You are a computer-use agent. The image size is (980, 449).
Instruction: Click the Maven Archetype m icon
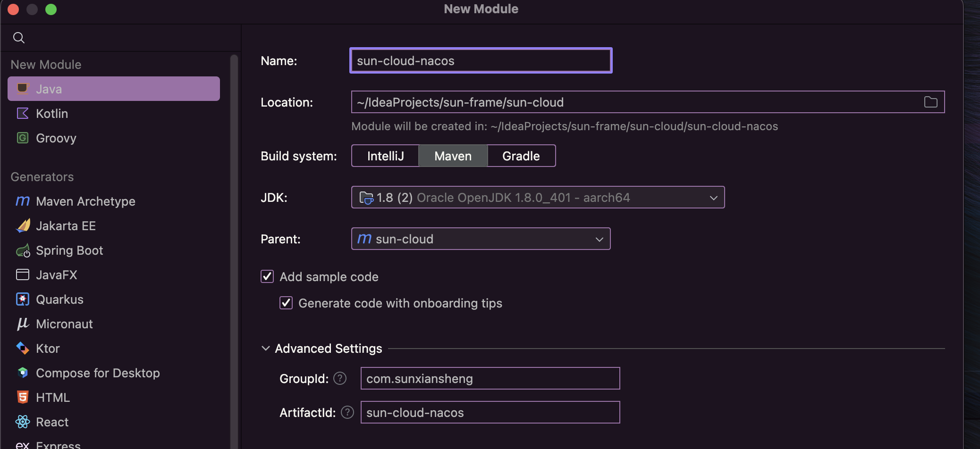[22, 201]
